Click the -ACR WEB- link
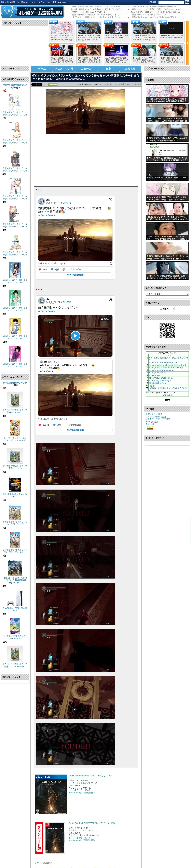 167,395
